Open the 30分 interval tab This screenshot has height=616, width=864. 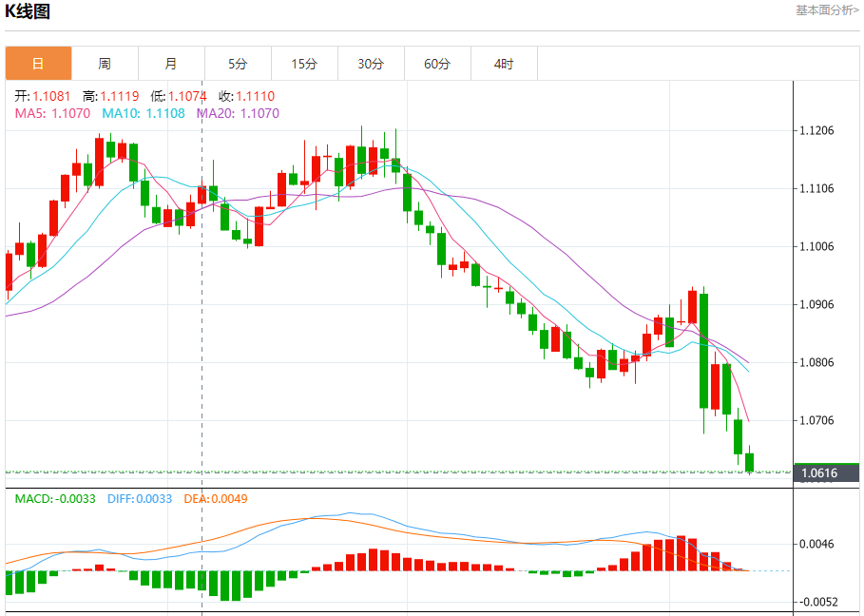coord(371,64)
